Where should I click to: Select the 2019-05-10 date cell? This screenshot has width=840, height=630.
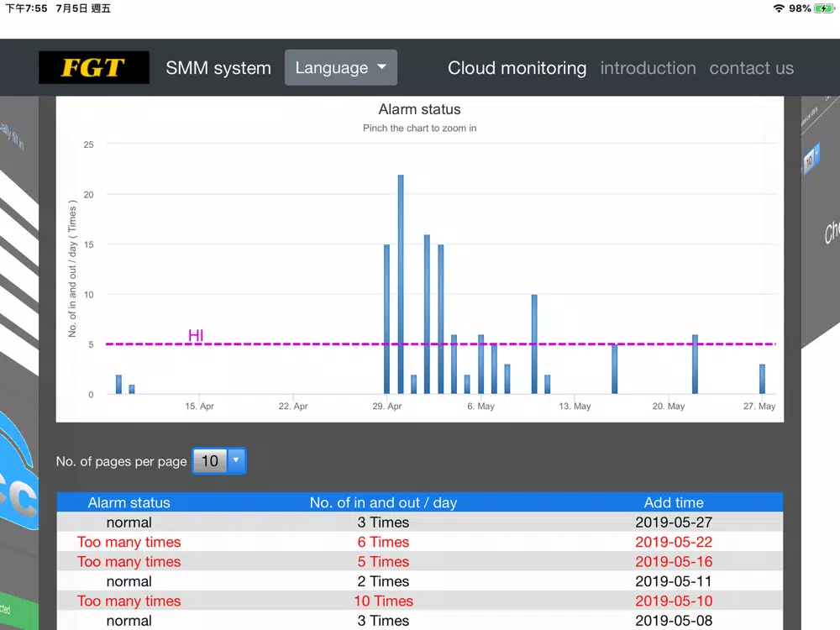pyautogui.click(x=674, y=601)
